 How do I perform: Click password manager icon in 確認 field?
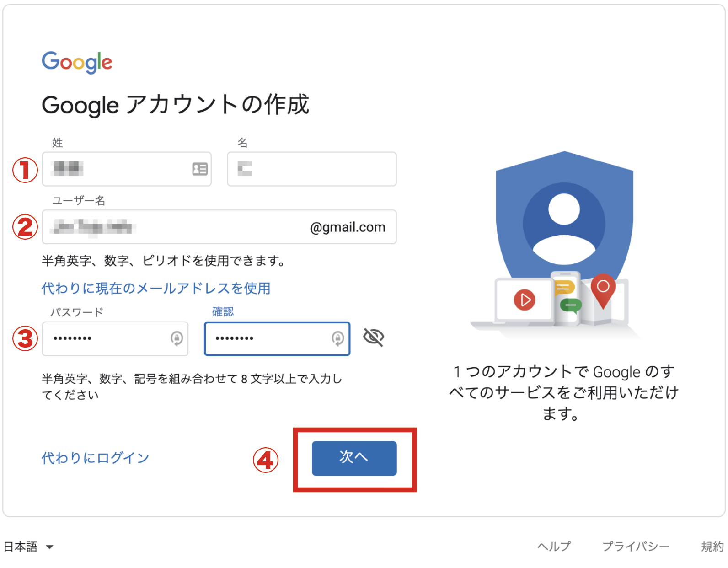(338, 338)
